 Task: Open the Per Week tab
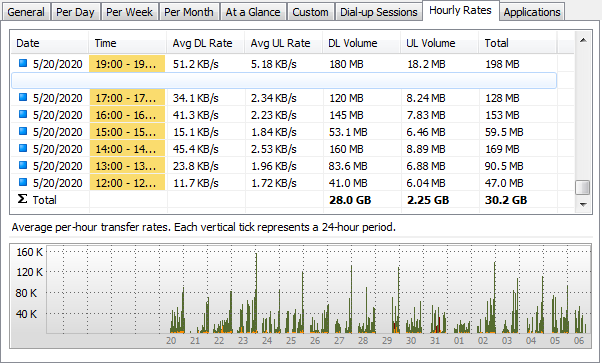coord(129,12)
